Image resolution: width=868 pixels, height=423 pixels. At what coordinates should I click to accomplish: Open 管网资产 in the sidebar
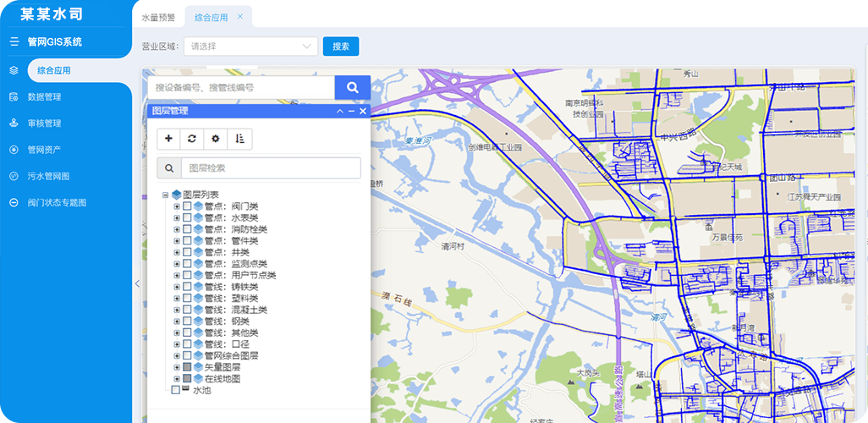point(44,150)
